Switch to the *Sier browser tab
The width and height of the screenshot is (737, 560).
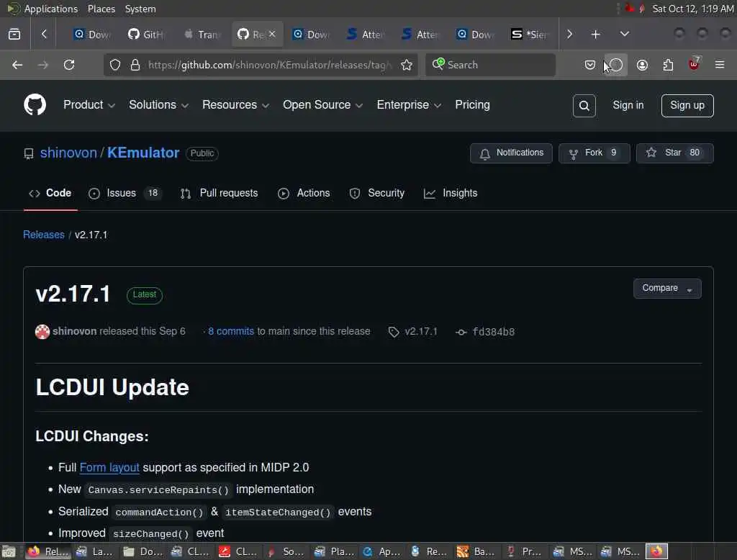click(x=530, y=34)
